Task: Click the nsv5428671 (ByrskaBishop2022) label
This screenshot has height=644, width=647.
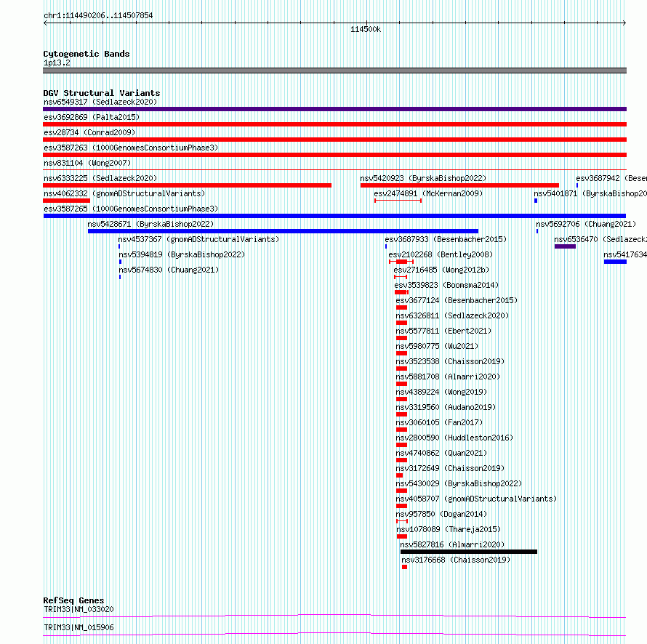Action: [x=150, y=224]
